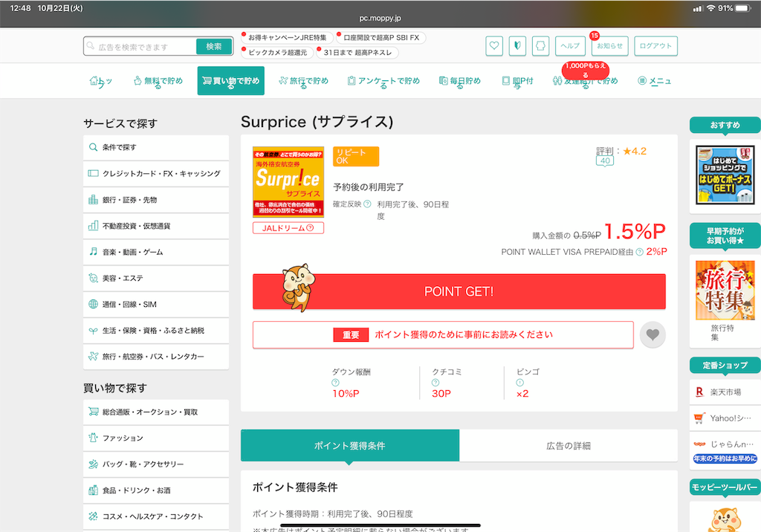Click JALドリーム label under logo
This screenshot has height=532, width=761.
[288, 228]
